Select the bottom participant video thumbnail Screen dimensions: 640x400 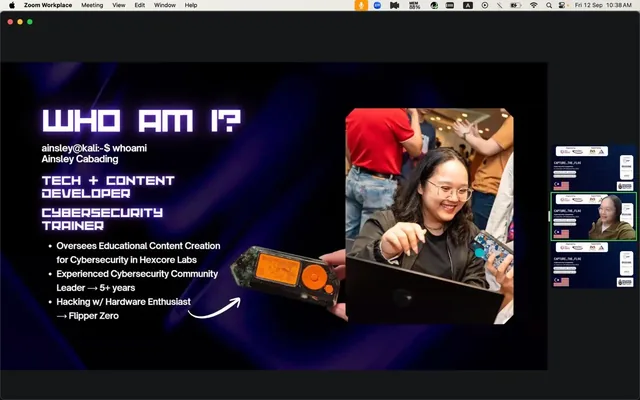click(594, 264)
